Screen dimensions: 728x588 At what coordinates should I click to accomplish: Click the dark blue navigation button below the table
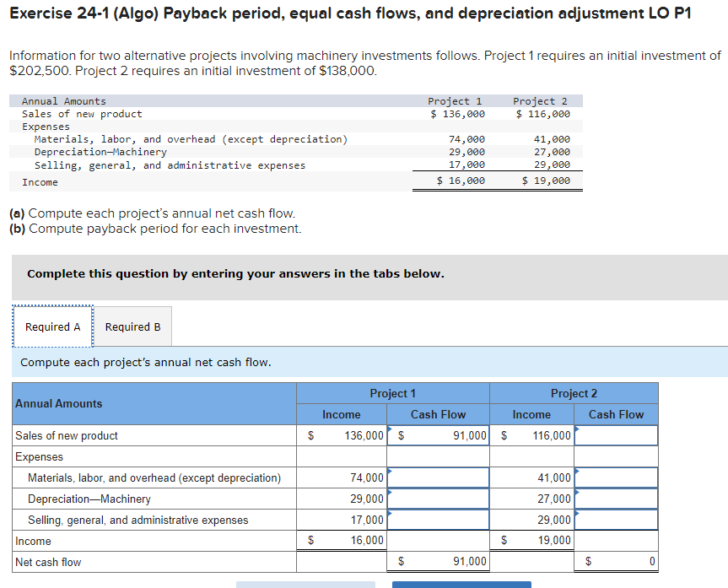point(461,585)
